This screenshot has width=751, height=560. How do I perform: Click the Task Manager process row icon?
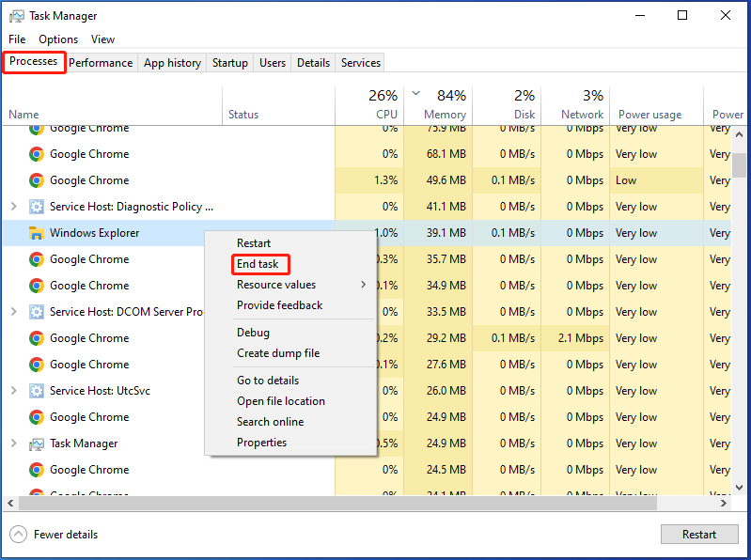[37, 443]
